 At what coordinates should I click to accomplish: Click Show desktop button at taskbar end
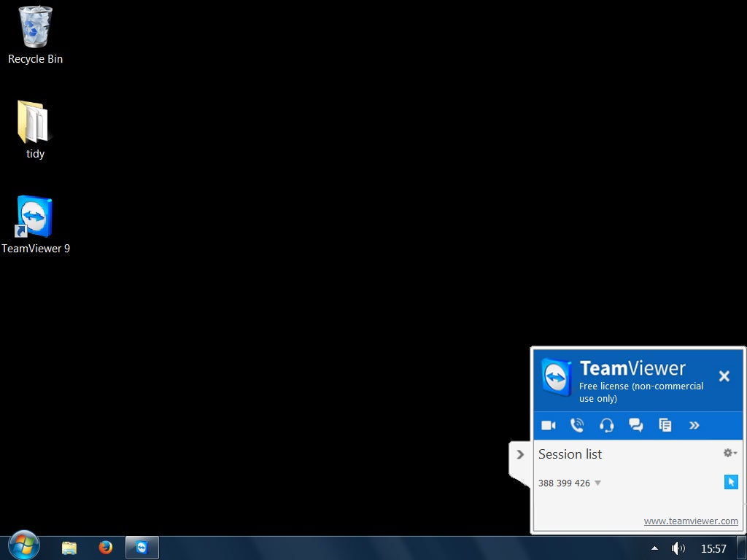click(x=742, y=548)
